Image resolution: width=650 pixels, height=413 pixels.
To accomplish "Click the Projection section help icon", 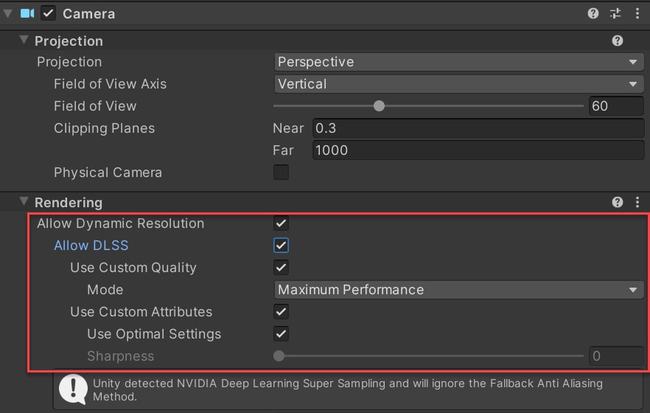I will (x=617, y=41).
